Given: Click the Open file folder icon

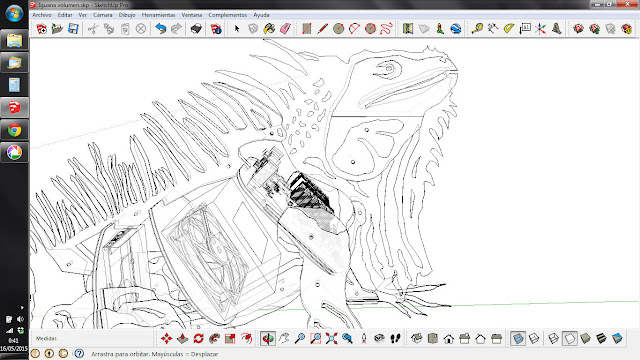Looking at the screenshot, I should click(x=57, y=29).
